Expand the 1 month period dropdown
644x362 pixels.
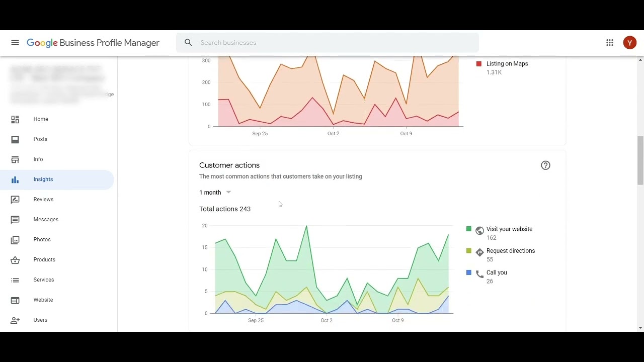click(x=215, y=193)
